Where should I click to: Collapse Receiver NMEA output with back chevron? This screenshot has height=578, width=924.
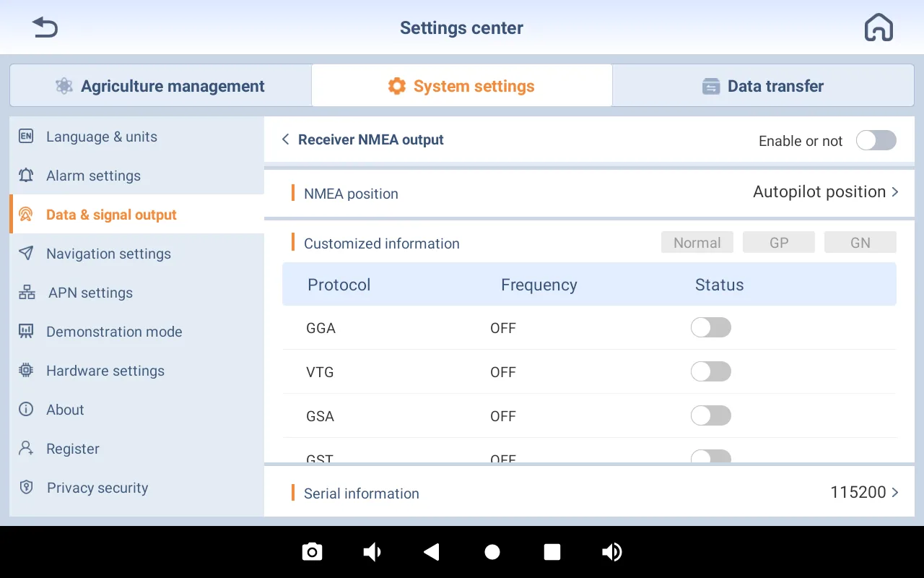coord(286,140)
